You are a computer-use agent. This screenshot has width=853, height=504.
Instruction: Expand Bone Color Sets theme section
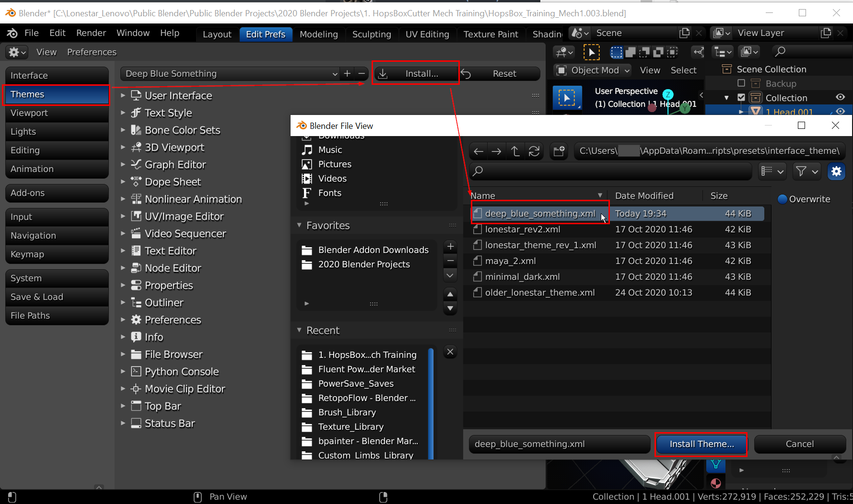pyautogui.click(x=123, y=130)
